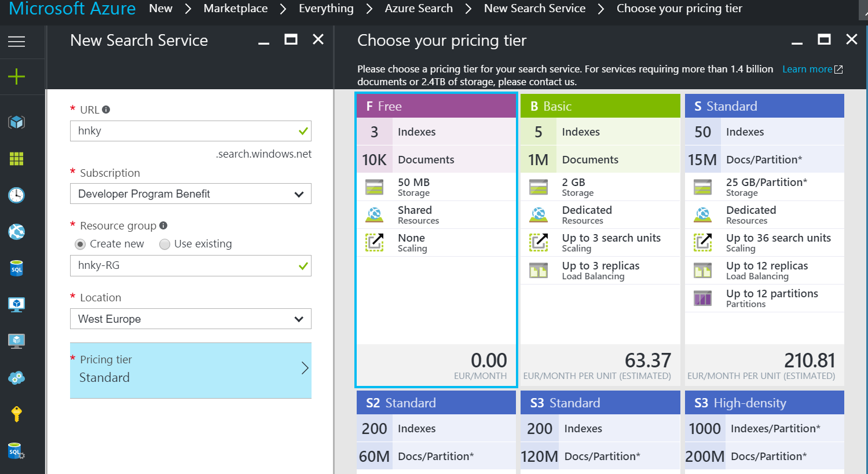Click the .search.windows.net suffix text
This screenshot has height=474, width=868.
click(264, 154)
